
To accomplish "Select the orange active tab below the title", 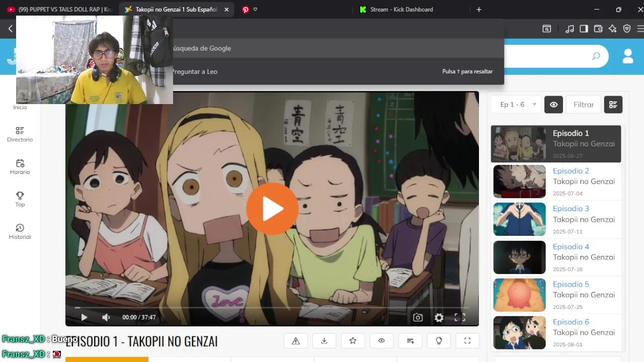I will point(107,359).
